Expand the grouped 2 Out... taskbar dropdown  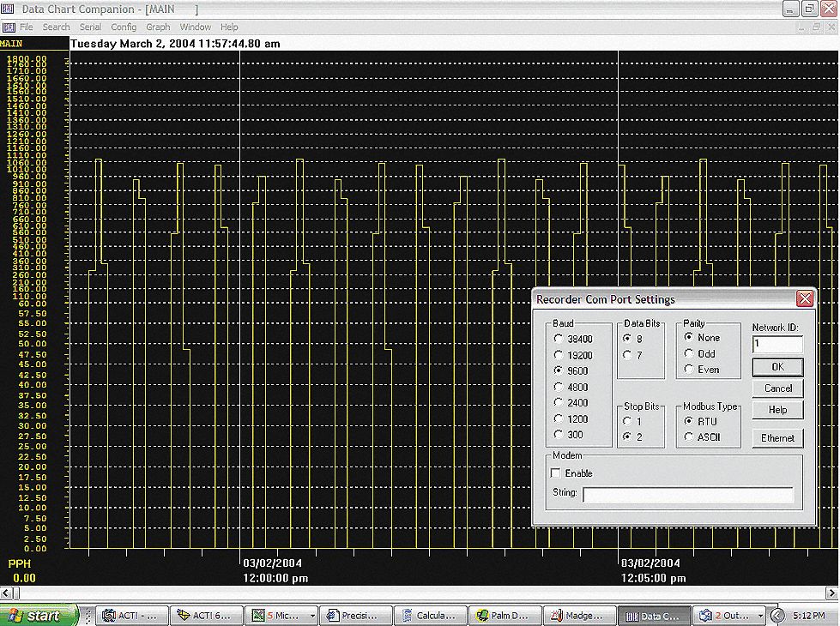click(759, 616)
